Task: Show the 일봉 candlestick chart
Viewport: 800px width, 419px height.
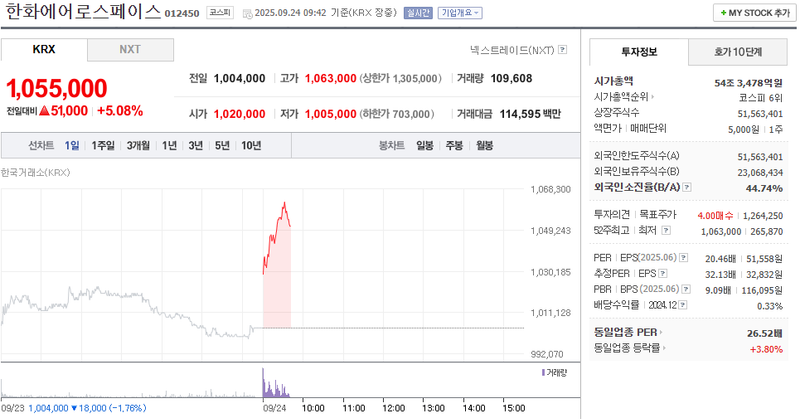Action: (x=424, y=145)
